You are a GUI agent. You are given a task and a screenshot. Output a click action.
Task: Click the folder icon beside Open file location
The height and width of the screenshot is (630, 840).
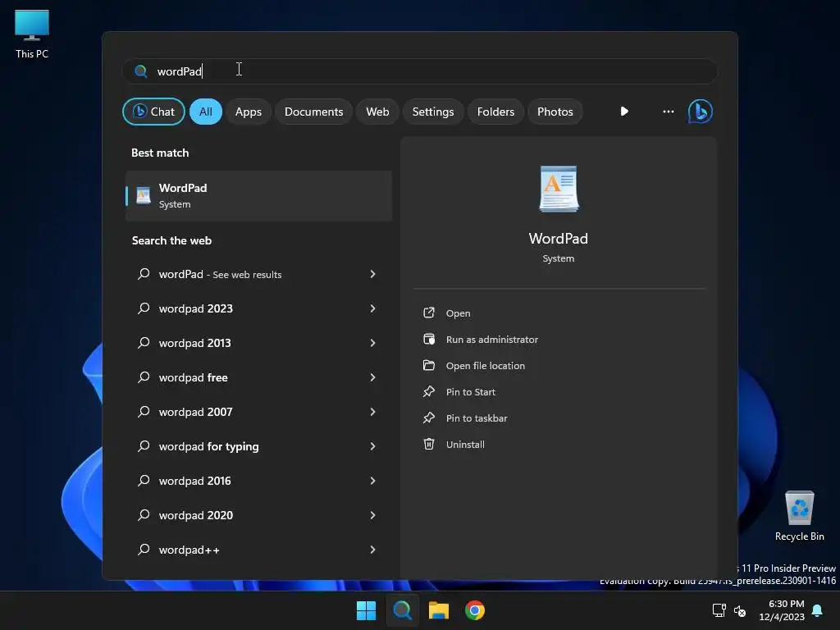click(428, 365)
